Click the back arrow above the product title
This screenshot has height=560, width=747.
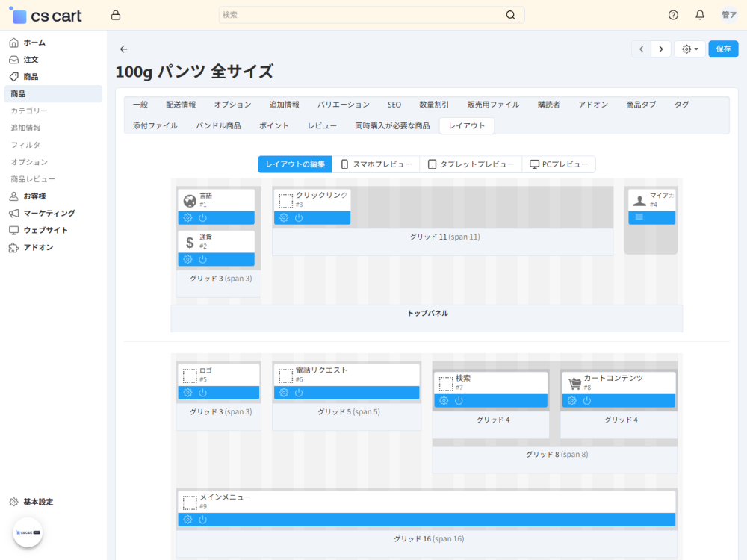tap(124, 49)
